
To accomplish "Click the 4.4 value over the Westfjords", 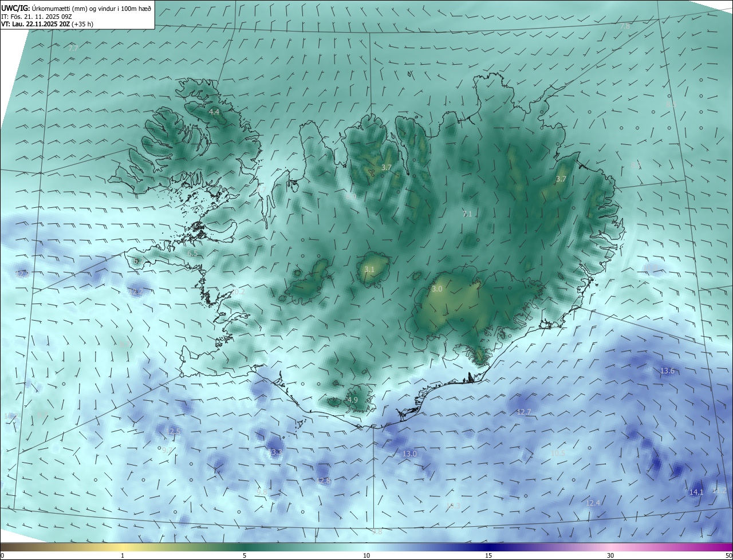I will tap(214, 112).
